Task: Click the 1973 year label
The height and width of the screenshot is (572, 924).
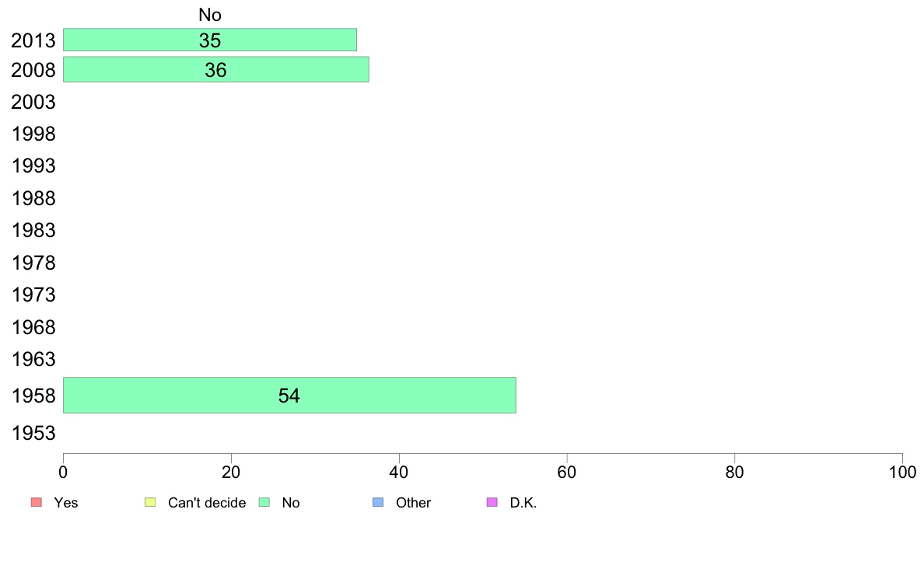Action: click(x=33, y=295)
